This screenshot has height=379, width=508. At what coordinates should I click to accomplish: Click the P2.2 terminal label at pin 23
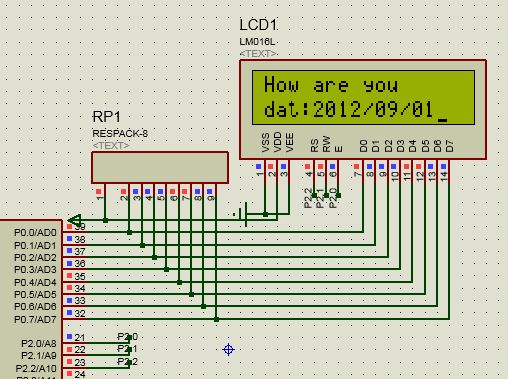127,361
